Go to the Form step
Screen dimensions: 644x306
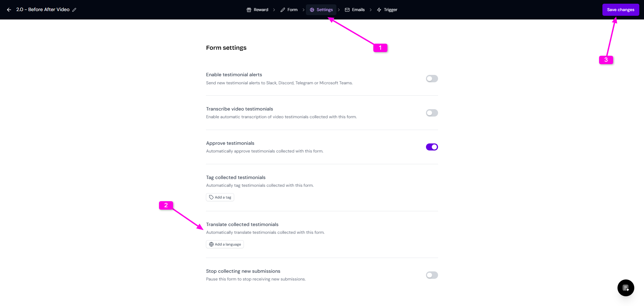[289, 10]
